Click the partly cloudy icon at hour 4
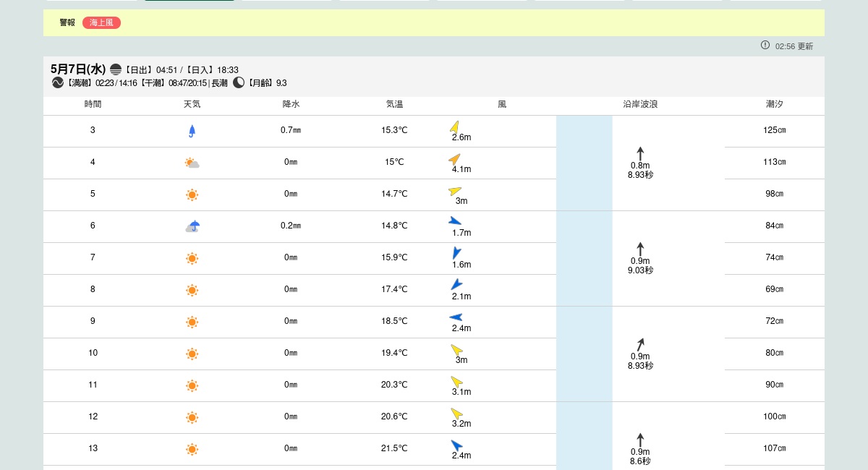 coord(192,163)
